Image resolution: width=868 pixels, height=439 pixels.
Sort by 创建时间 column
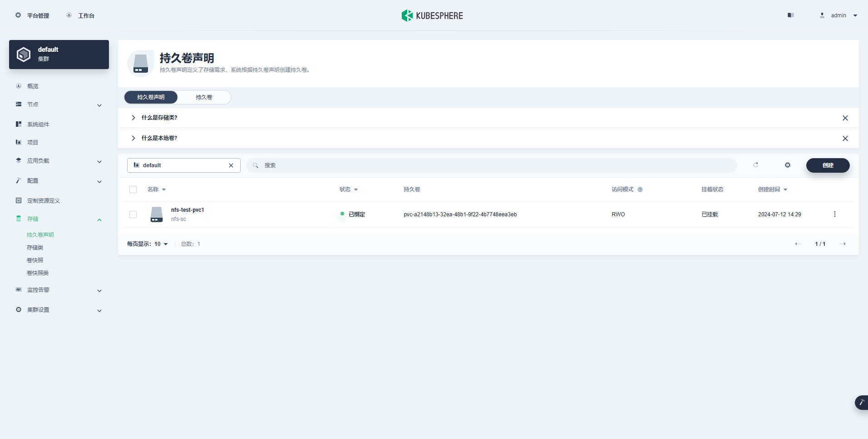point(773,190)
